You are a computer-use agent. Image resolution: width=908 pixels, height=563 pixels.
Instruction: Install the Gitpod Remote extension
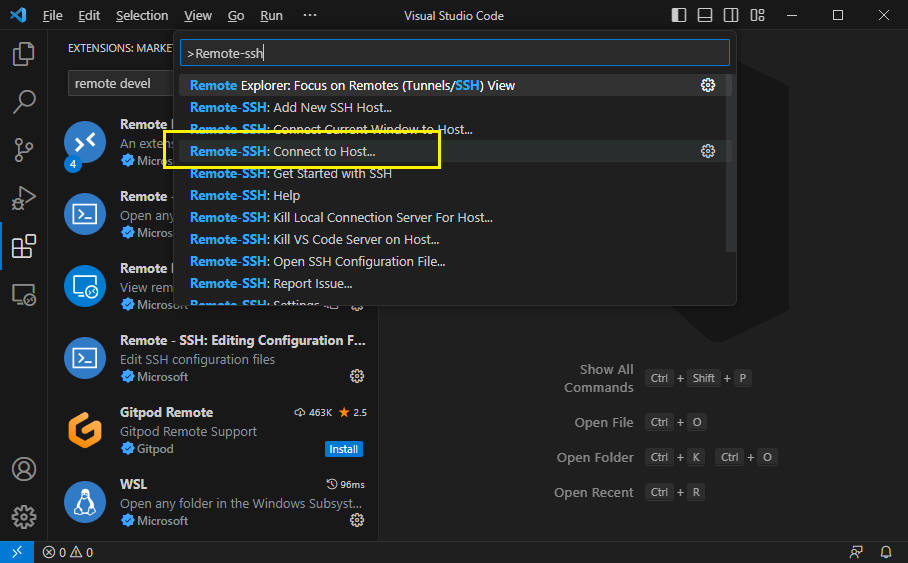click(343, 449)
